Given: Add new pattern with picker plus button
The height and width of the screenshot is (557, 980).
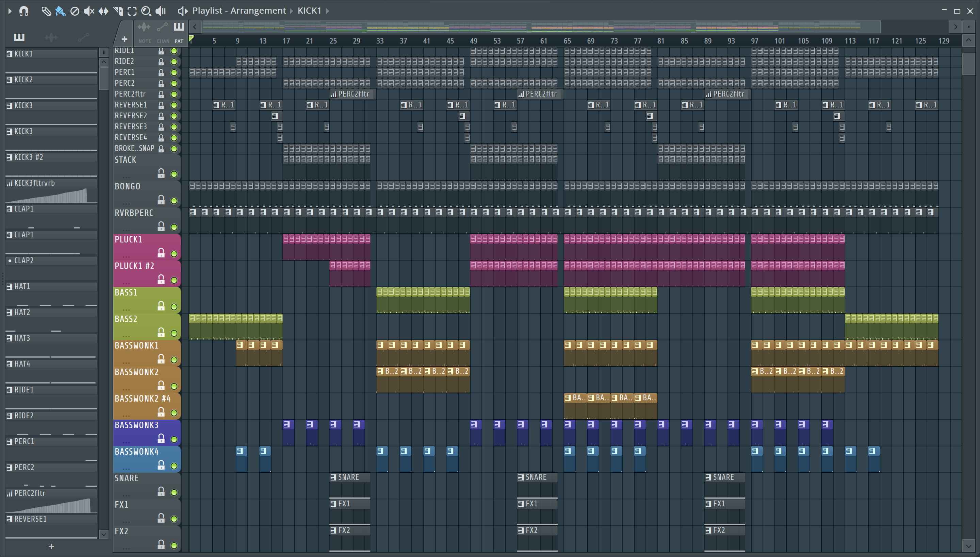Looking at the screenshot, I should point(51,547).
